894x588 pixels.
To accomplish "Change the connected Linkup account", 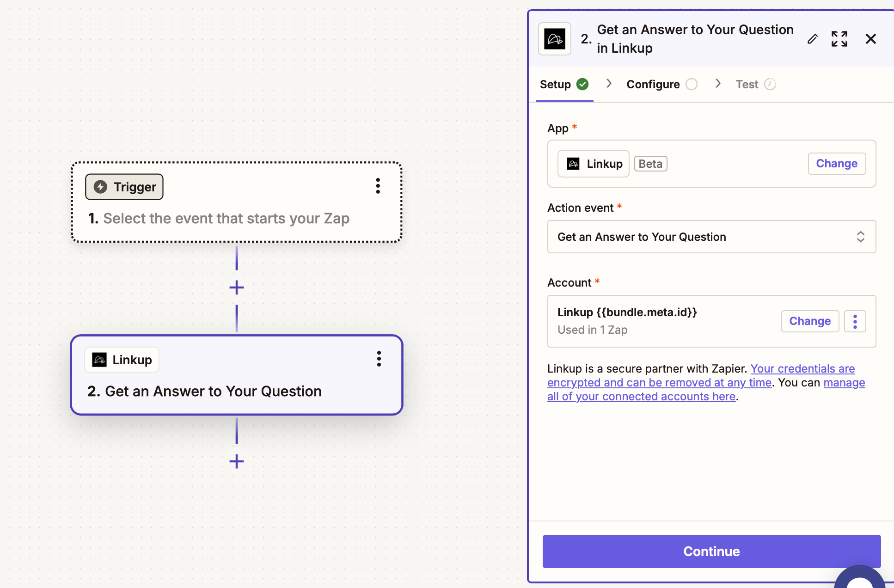I will [809, 321].
